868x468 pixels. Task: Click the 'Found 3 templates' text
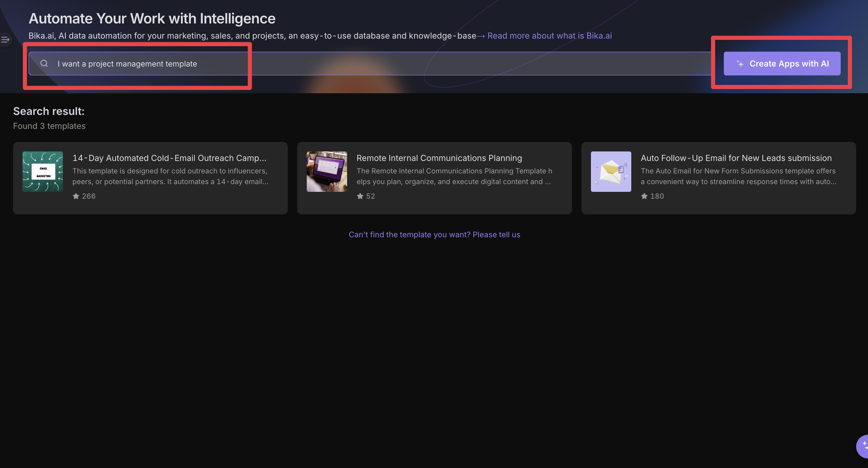(x=49, y=126)
